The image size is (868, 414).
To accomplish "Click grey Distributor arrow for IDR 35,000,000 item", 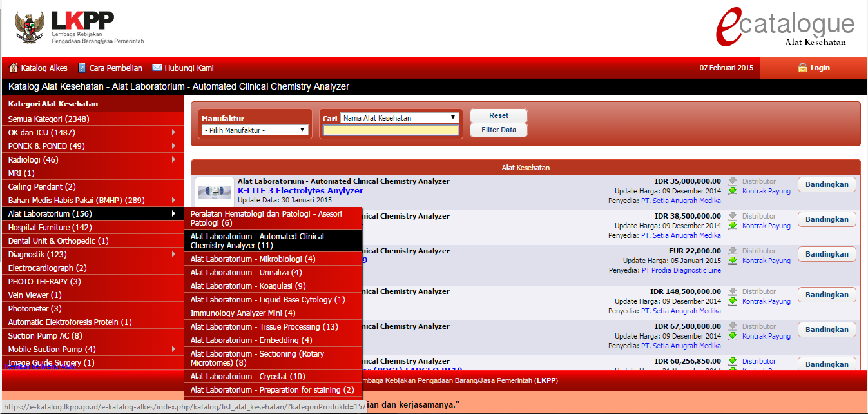I will pyautogui.click(x=733, y=181).
